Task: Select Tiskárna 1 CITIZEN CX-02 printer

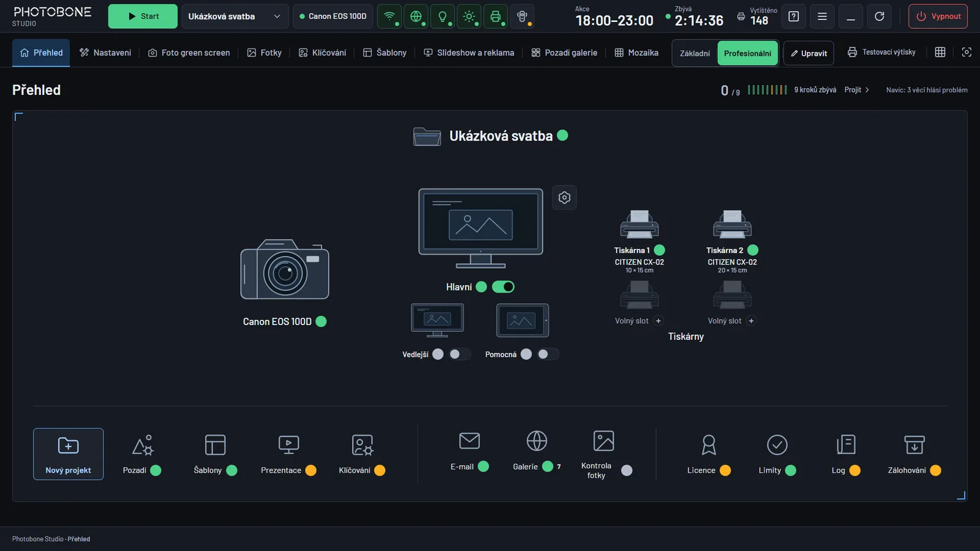Action: click(x=639, y=242)
